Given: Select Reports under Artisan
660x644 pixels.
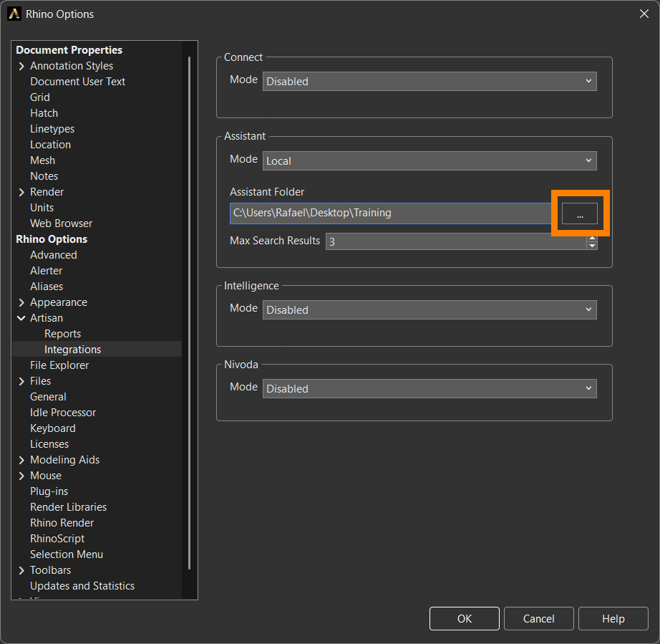Looking at the screenshot, I should (x=62, y=334).
